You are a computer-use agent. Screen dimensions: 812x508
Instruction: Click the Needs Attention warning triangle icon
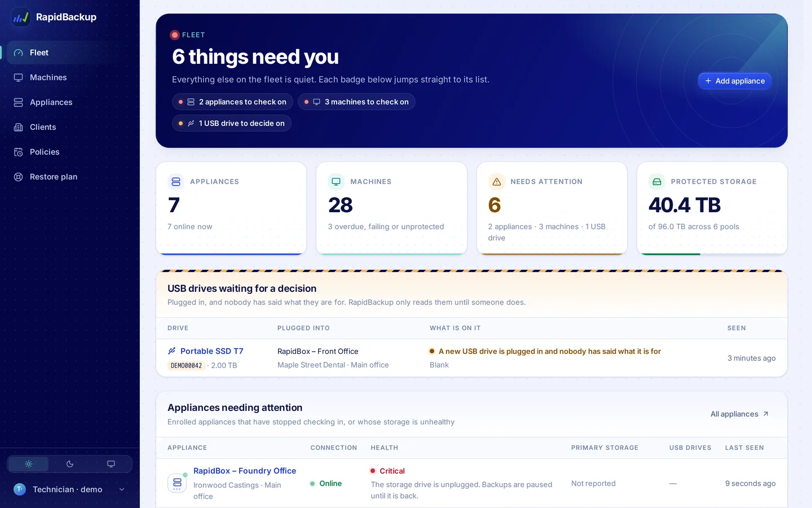(x=496, y=182)
